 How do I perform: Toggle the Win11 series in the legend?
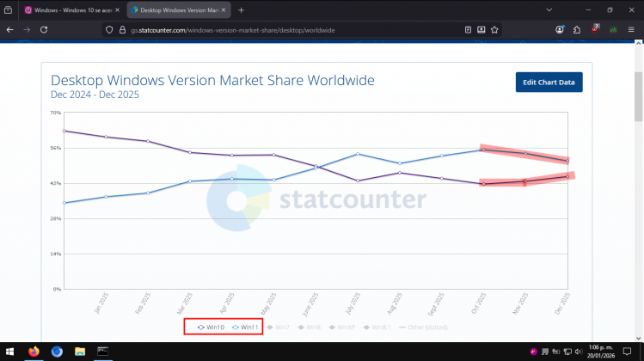point(244,327)
